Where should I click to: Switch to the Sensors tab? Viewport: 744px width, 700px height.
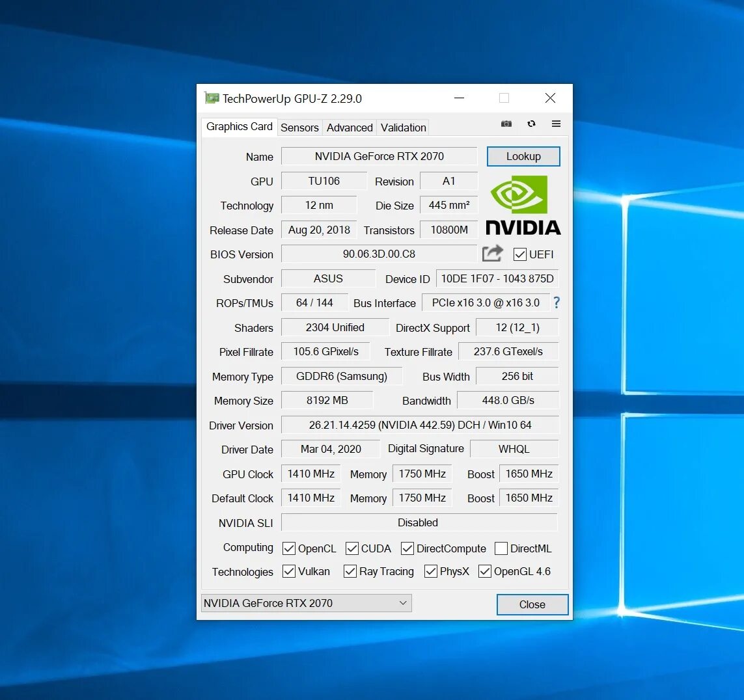coord(299,128)
